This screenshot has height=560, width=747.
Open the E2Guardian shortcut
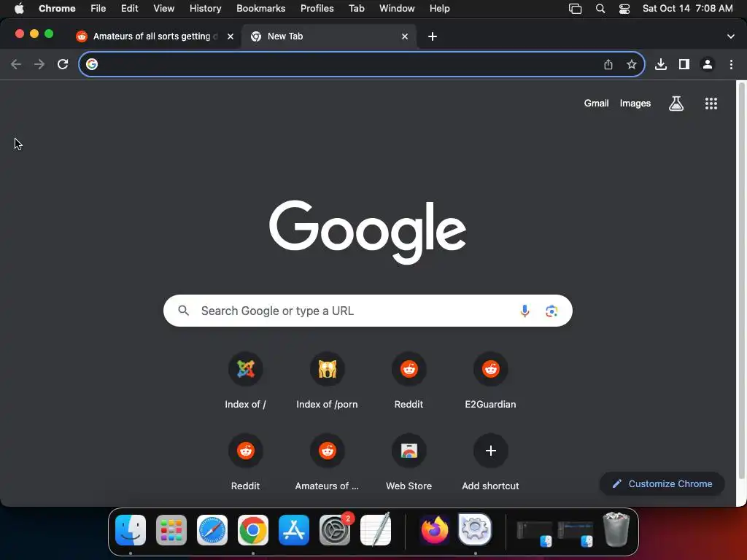click(x=490, y=381)
